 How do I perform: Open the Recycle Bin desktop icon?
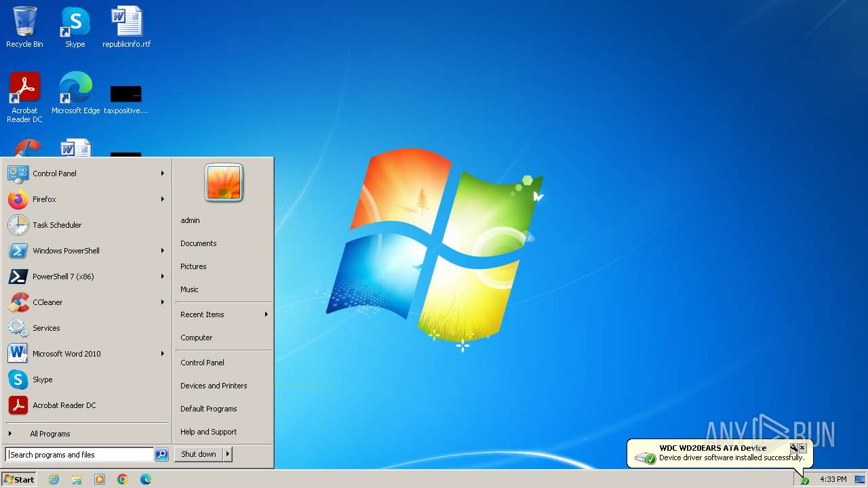coord(24,27)
